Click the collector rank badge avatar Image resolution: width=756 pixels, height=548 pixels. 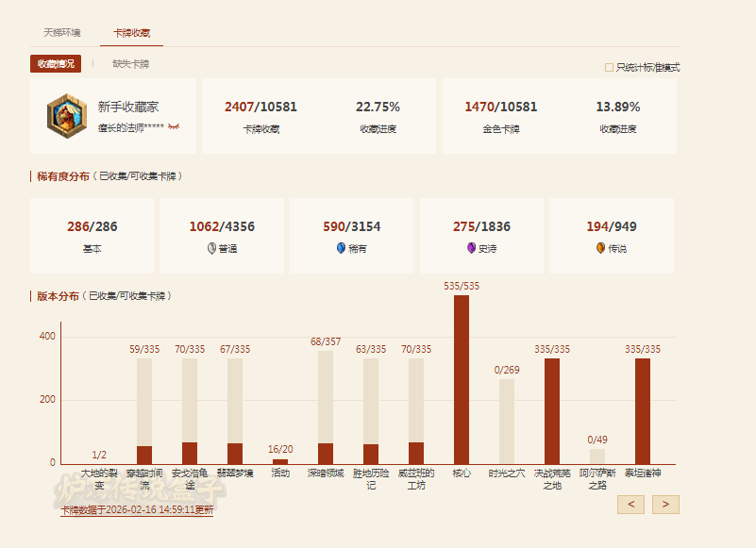coord(67,115)
